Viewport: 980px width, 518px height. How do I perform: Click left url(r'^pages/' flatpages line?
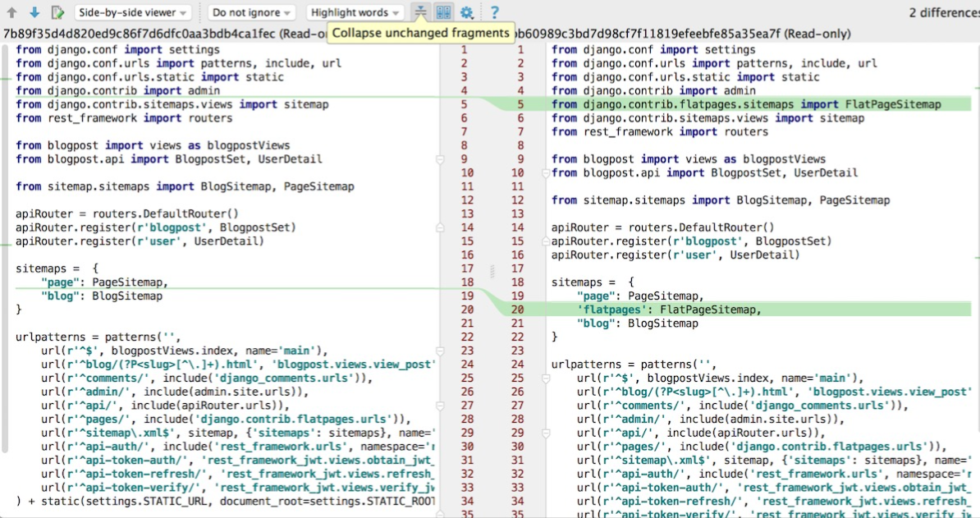tap(226, 419)
